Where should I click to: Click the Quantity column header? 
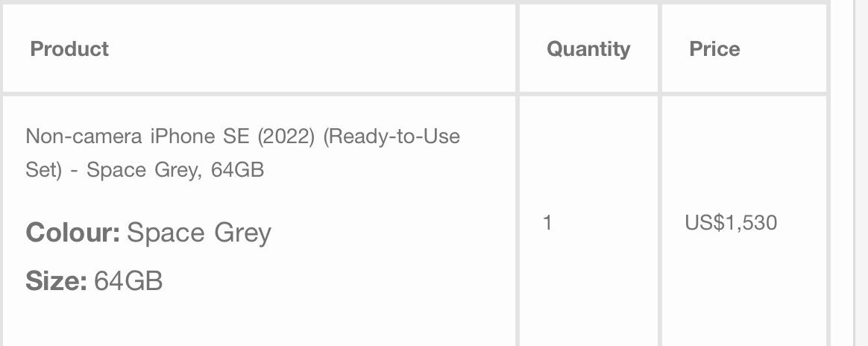(x=588, y=48)
